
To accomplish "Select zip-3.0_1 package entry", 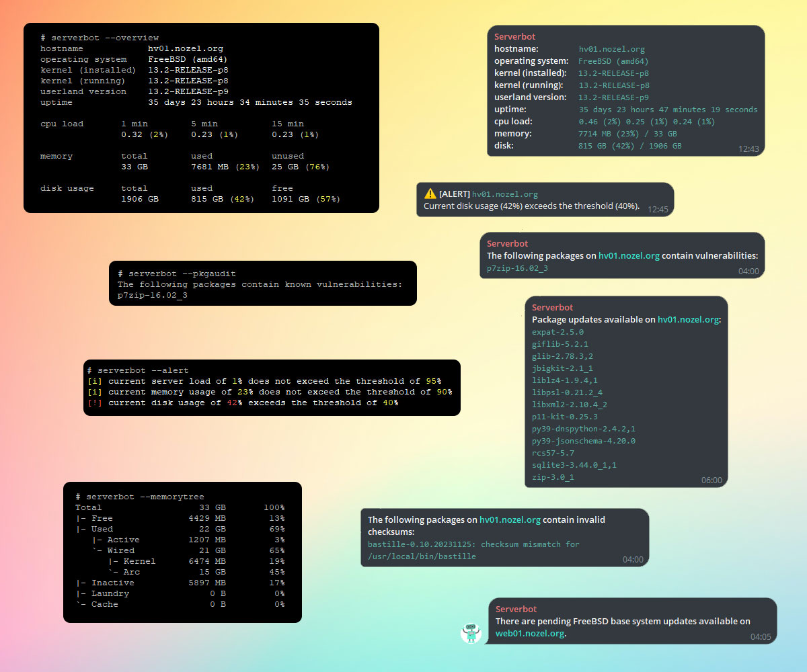I will point(553,477).
